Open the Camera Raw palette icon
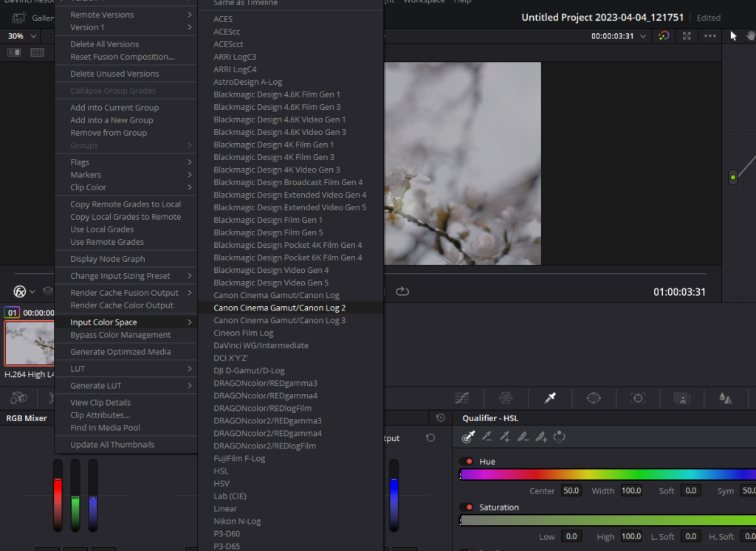Image resolution: width=756 pixels, height=551 pixels. (18, 398)
